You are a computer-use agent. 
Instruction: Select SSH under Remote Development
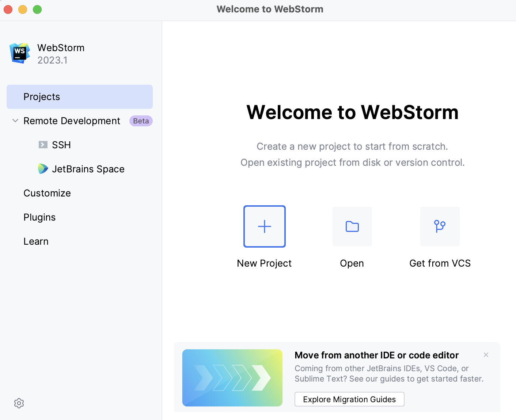point(61,145)
